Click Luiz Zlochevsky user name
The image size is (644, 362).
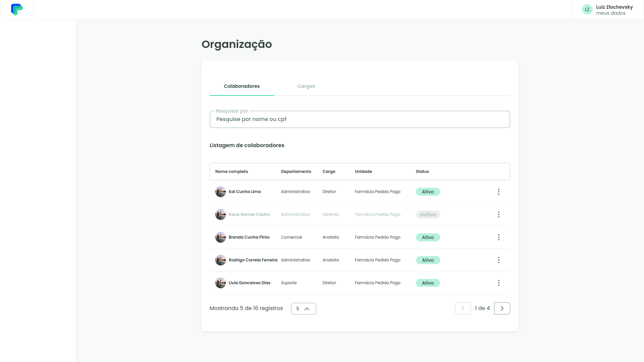(x=614, y=7)
